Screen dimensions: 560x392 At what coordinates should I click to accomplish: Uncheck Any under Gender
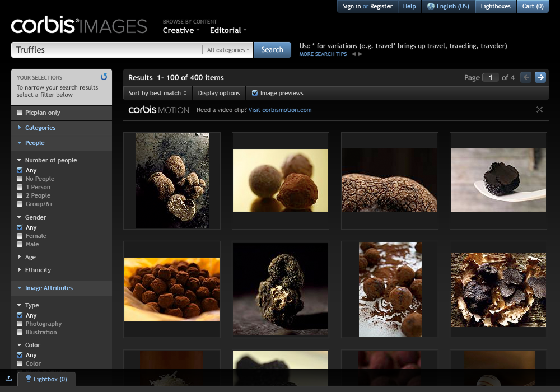20,227
